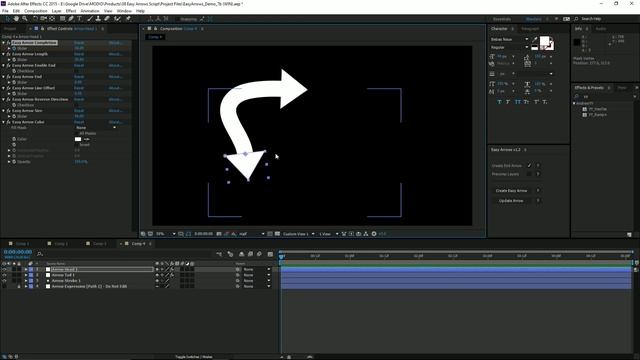Image resolution: width=640 pixels, height=360 pixels.
Task: Click the Character panel fill color swatch
Action: 544,41
